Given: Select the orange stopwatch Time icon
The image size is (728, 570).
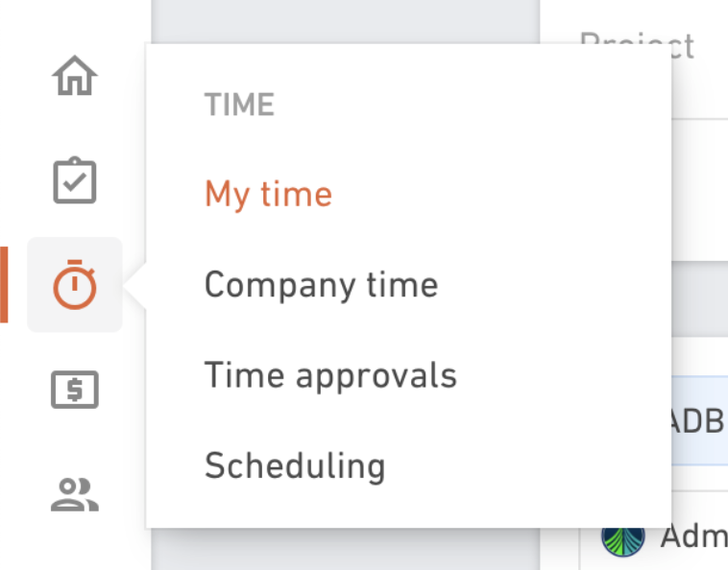Looking at the screenshot, I should click(x=74, y=284).
